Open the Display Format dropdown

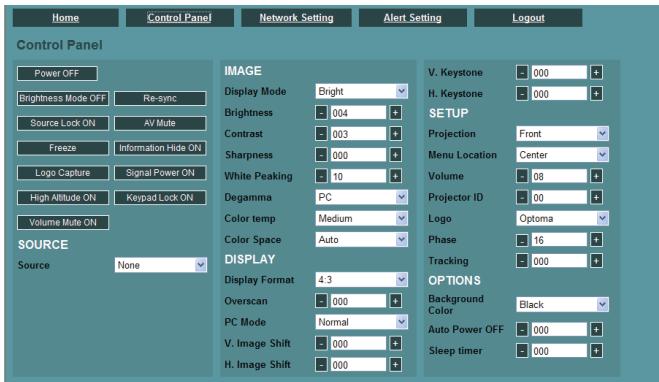(x=361, y=279)
